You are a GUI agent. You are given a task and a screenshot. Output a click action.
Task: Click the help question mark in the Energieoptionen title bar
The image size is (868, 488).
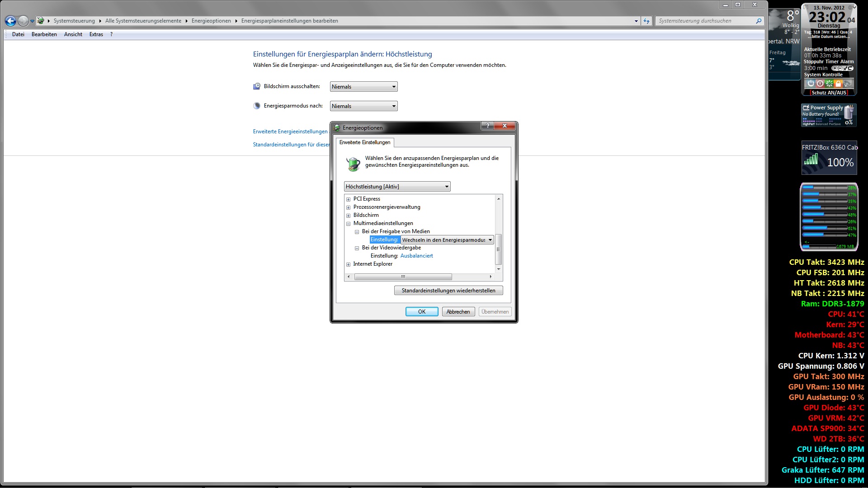point(487,126)
